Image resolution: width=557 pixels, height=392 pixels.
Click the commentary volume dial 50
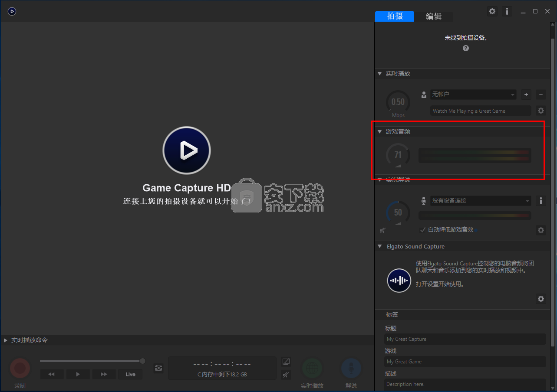(x=398, y=212)
